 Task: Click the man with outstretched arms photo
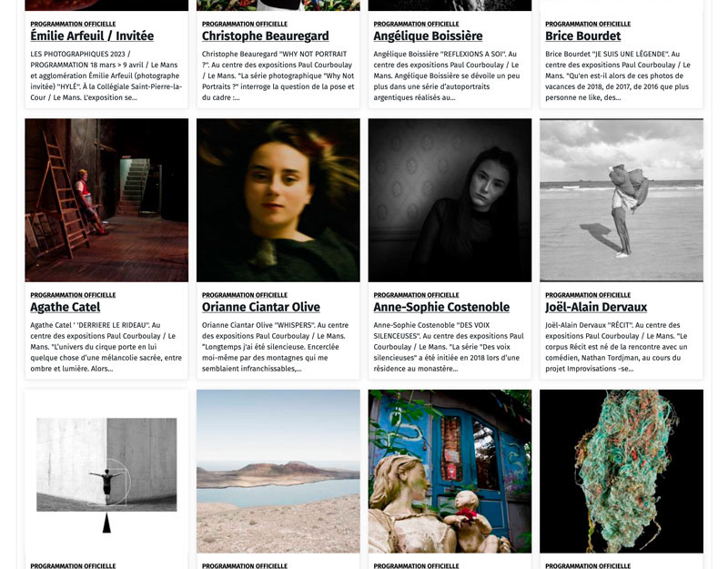(x=106, y=472)
